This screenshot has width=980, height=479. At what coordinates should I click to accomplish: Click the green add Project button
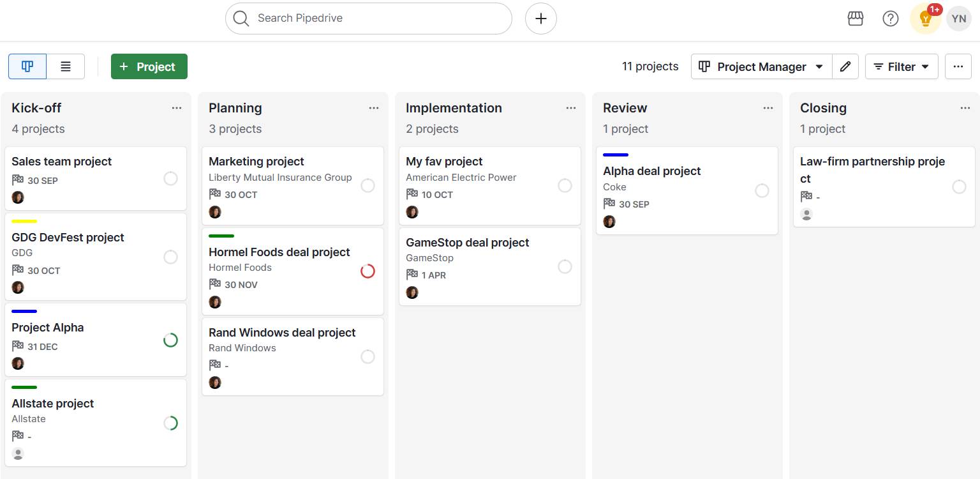149,66
